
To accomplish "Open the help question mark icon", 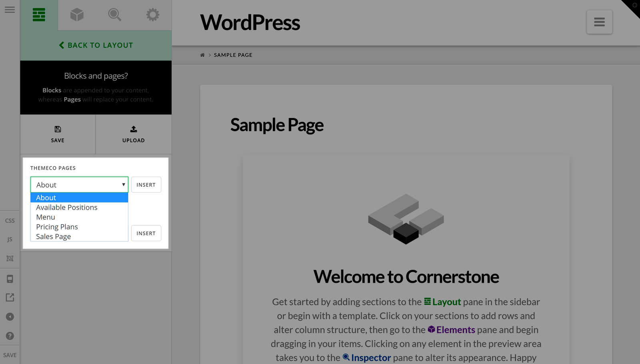I will pyautogui.click(x=10, y=336).
